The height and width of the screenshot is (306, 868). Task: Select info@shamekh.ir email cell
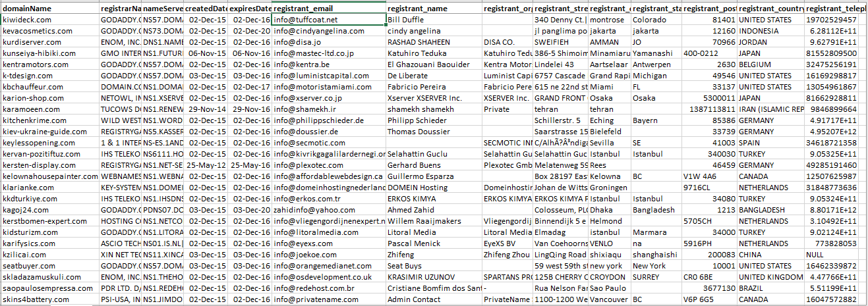tap(328, 109)
